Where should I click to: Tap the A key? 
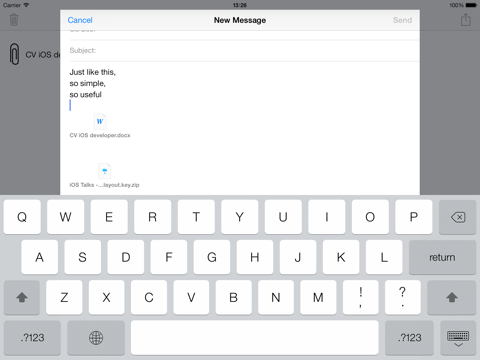pyautogui.click(x=40, y=257)
